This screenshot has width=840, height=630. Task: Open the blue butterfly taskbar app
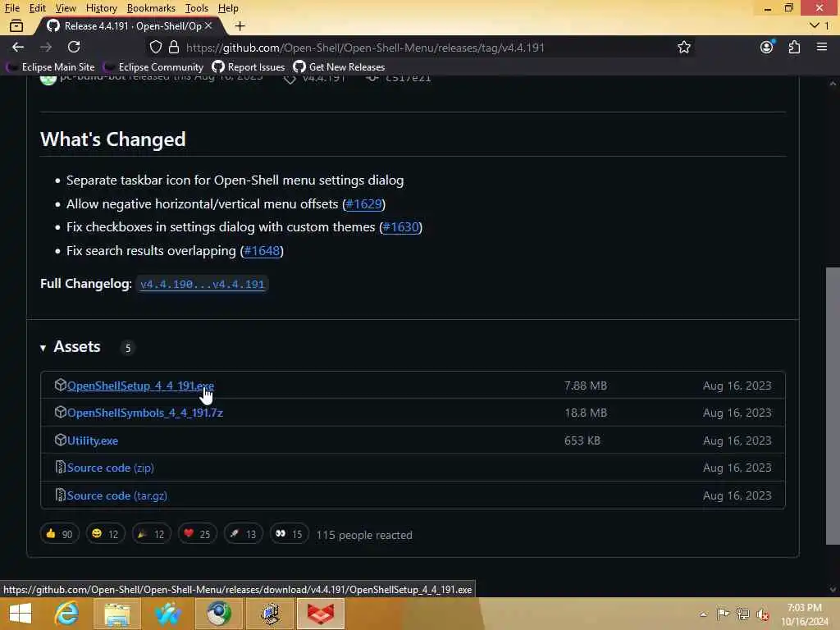click(x=167, y=614)
